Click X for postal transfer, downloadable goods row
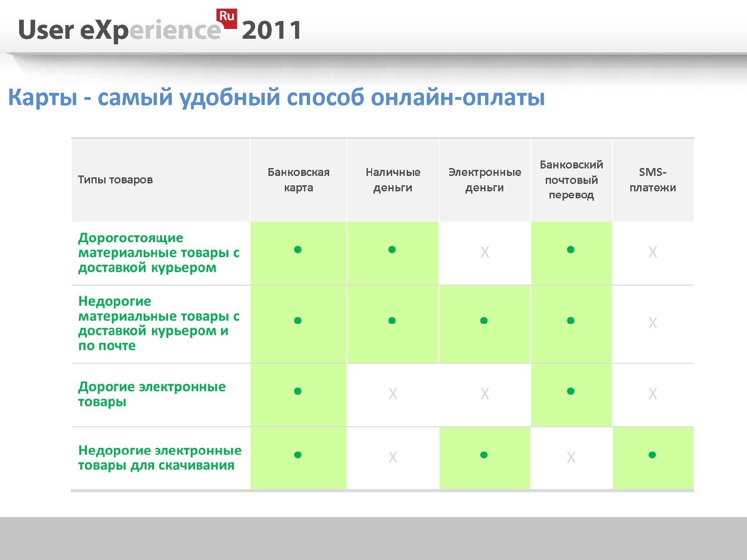 571,457
